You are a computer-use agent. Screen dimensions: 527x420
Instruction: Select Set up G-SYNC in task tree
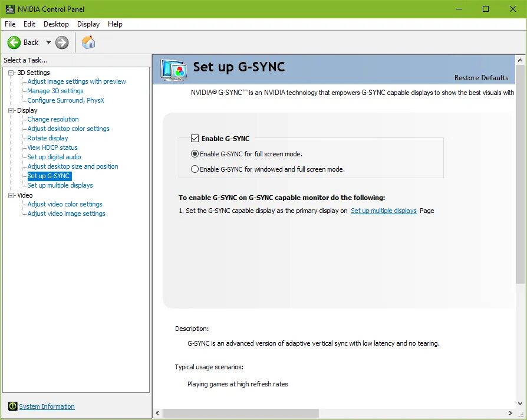pos(49,176)
